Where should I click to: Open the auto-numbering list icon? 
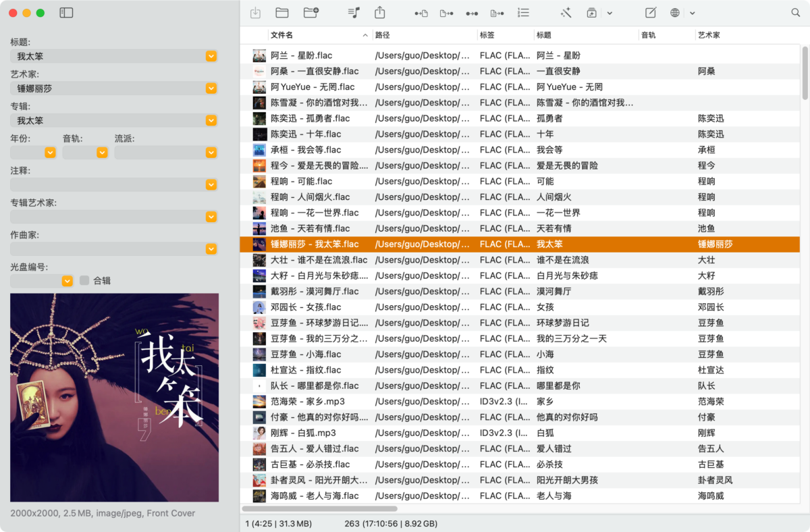pyautogui.click(x=523, y=13)
